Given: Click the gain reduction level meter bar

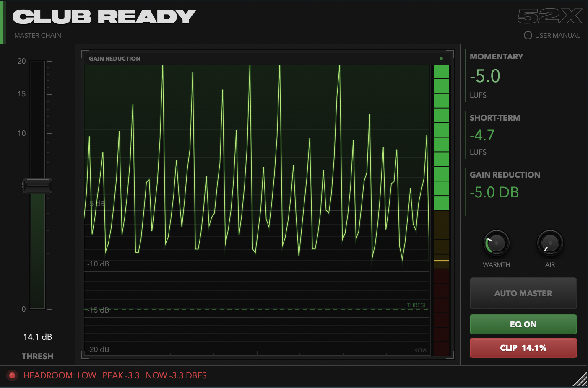Looking at the screenshot, I should pyautogui.click(x=441, y=210).
